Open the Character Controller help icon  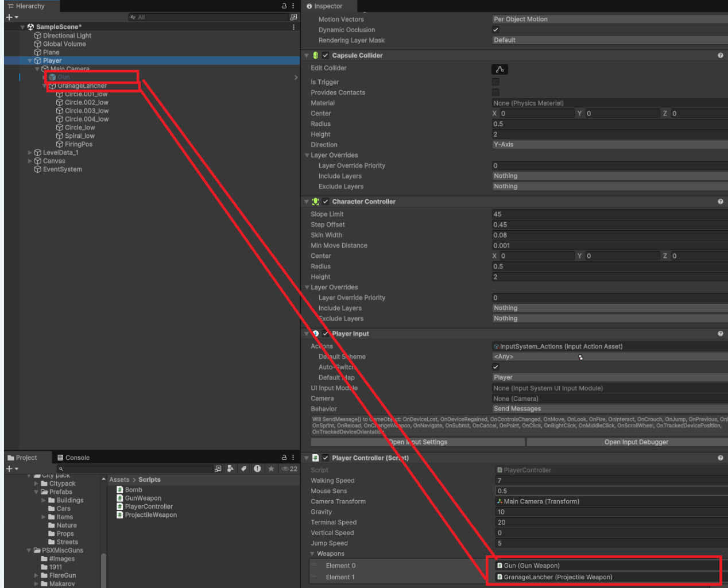coord(720,202)
